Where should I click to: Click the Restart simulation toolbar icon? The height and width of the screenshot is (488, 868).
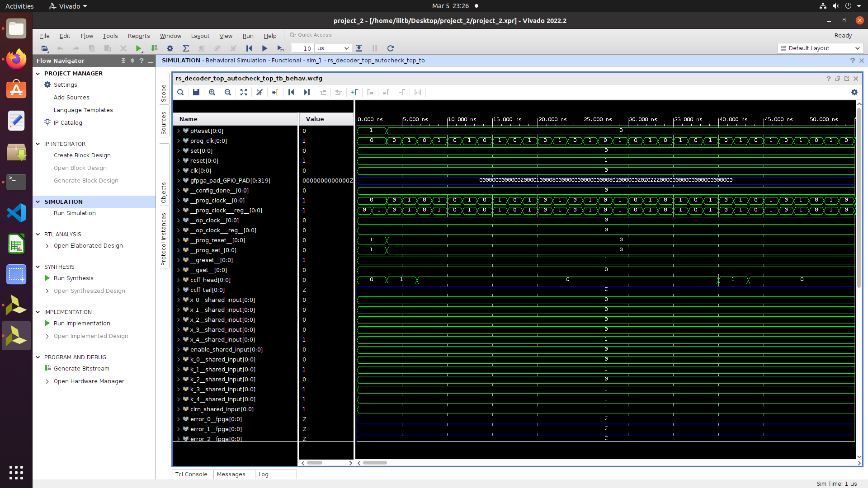[x=249, y=48]
